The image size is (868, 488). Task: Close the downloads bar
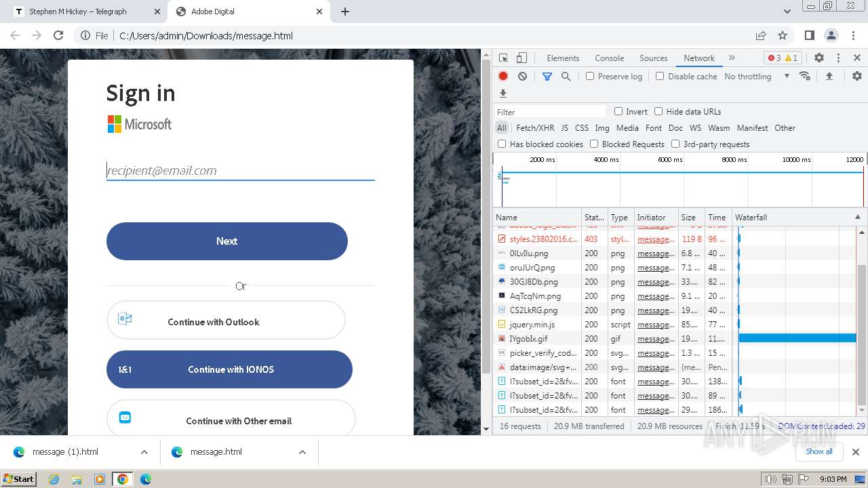[x=856, y=452]
